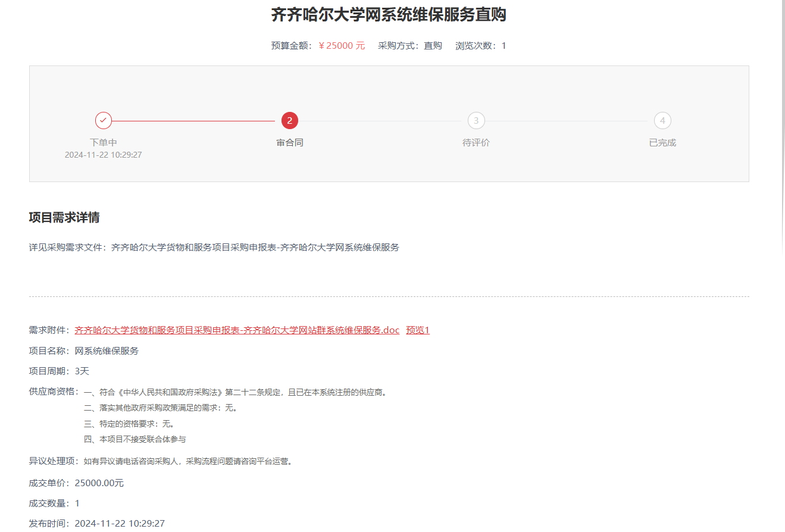Click the 发布时间 date value
Image resolution: width=785 pixels, height=532 pixels.
tap(120, 524)
